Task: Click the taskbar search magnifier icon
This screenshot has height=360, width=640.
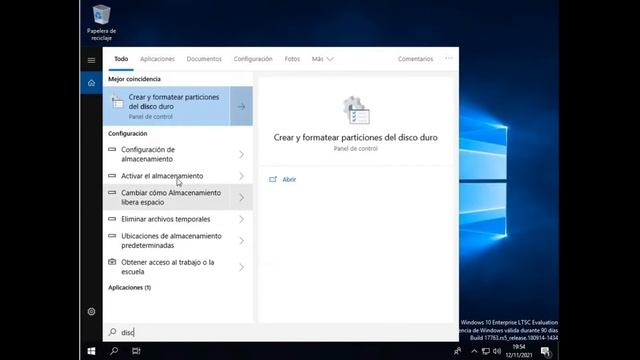Action: 114,351
